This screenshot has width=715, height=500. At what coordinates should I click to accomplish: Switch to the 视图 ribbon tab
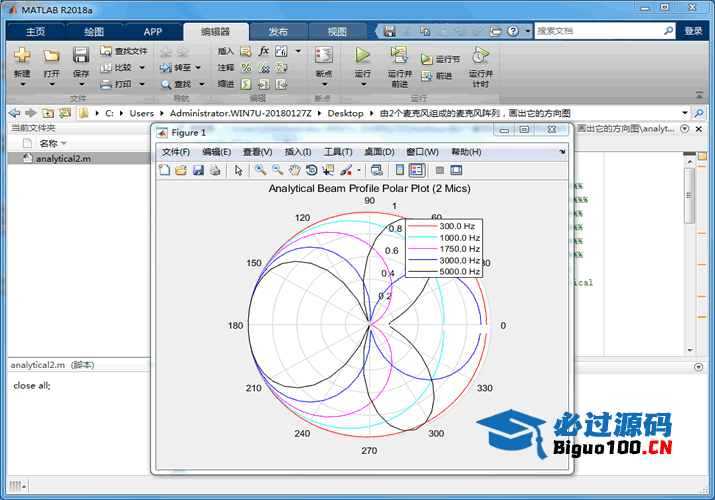[x=337, y=31]
